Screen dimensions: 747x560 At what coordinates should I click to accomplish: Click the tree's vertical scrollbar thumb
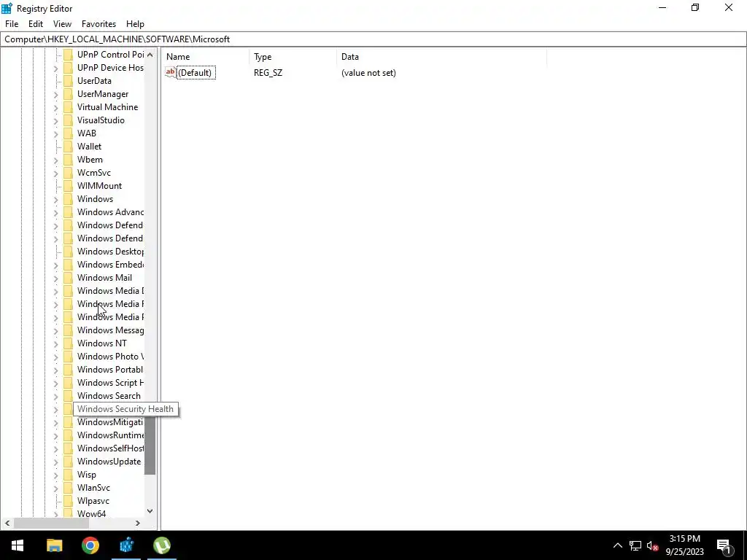(150, 446)
